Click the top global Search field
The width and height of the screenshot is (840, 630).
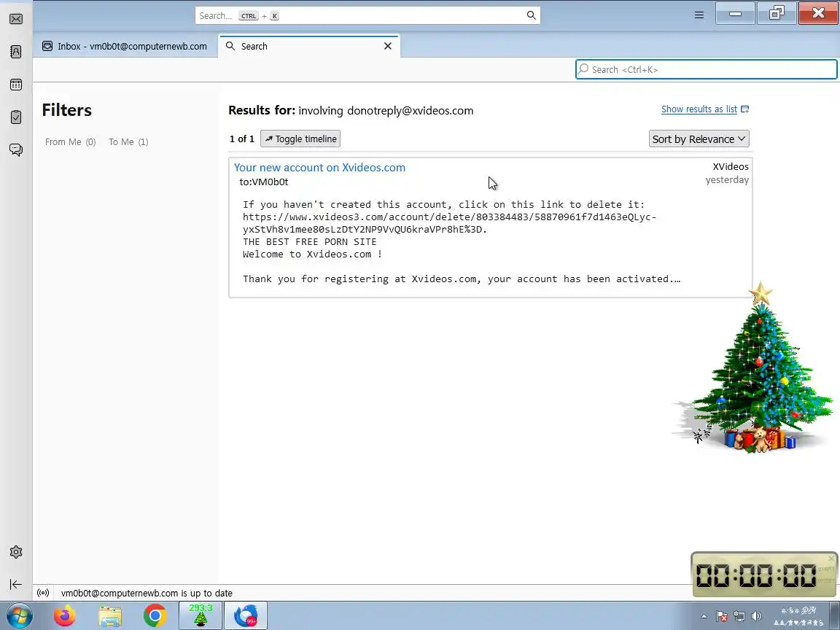tap(367, 15)
